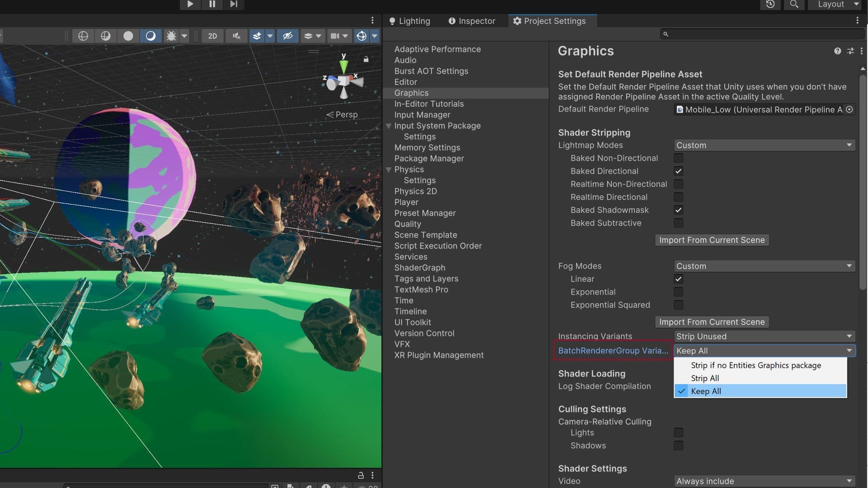
Task: Select Graphics from Project Settings list
Action: pyautogui.click(x=412, y=93)
